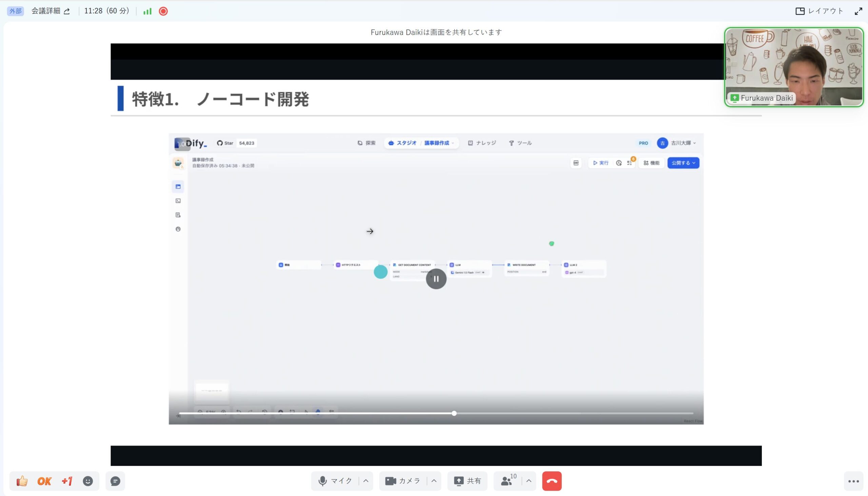Toggle the マイク microphone
868x496 pixels.
pyautogui.click(x=335, y=481)
